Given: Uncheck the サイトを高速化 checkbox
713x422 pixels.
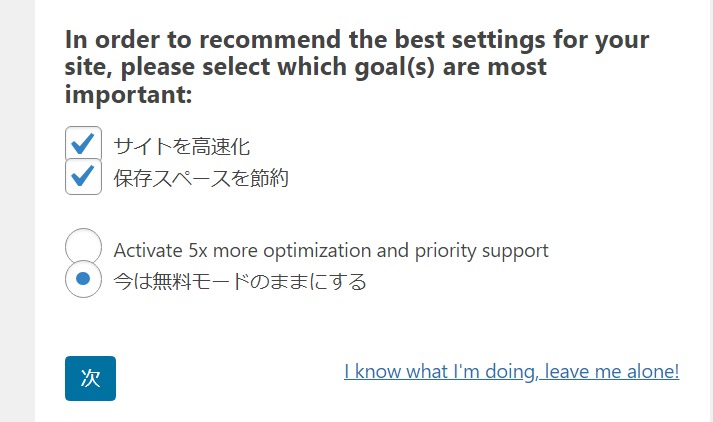Looking at the screenshot, I should (84, 144).
